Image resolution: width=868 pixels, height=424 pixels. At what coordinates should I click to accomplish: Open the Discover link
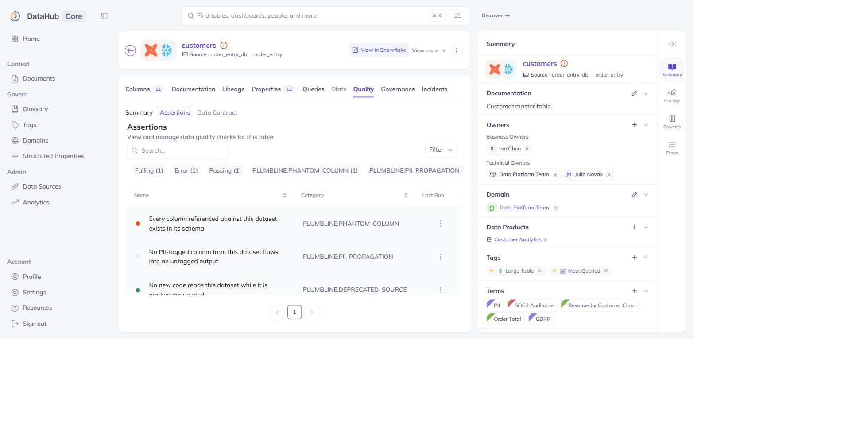click(x=496, y=16)
